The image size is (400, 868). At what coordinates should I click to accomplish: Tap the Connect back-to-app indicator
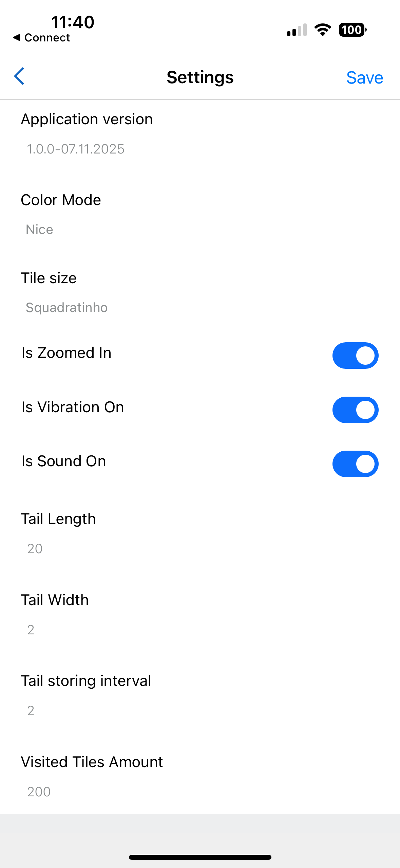pos(41,38)
